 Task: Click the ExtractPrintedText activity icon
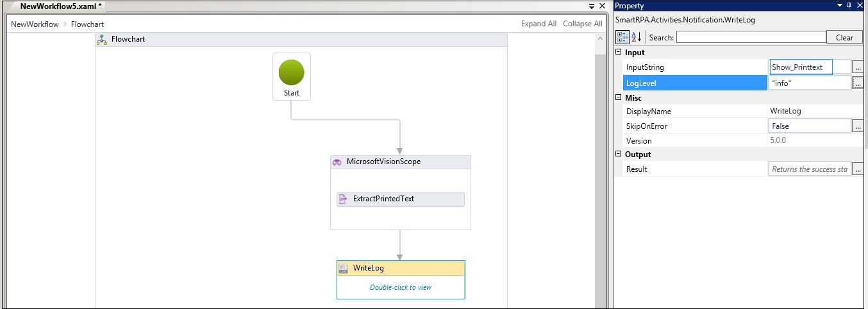coord(344,199)
